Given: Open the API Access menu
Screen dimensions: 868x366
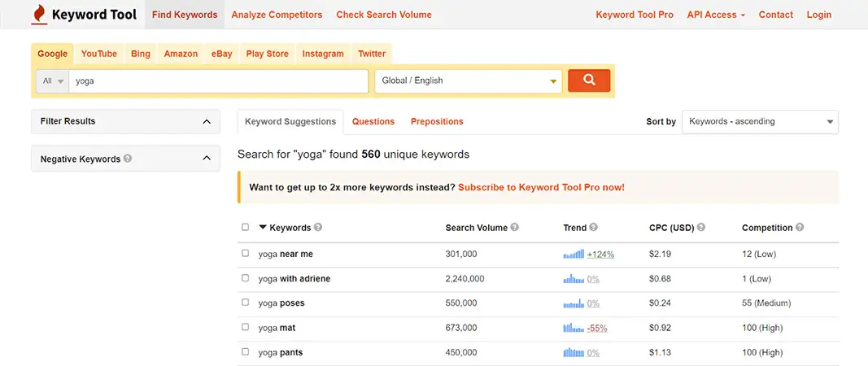Looking at the screenshot, I should (716, 15).
